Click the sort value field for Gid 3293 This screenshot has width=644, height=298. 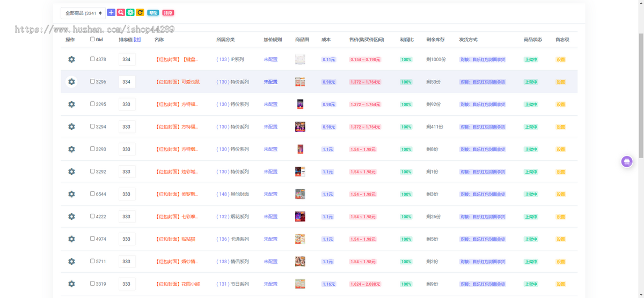coord(127,150)
